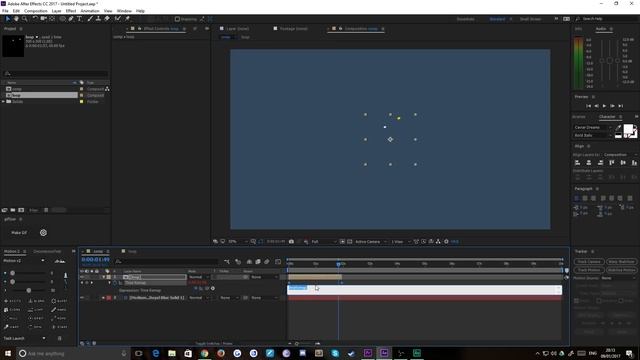The width and height of the screenshot is (640, 360).
Task: Select the Selection arrow tool
Action: tap(7, 19)
